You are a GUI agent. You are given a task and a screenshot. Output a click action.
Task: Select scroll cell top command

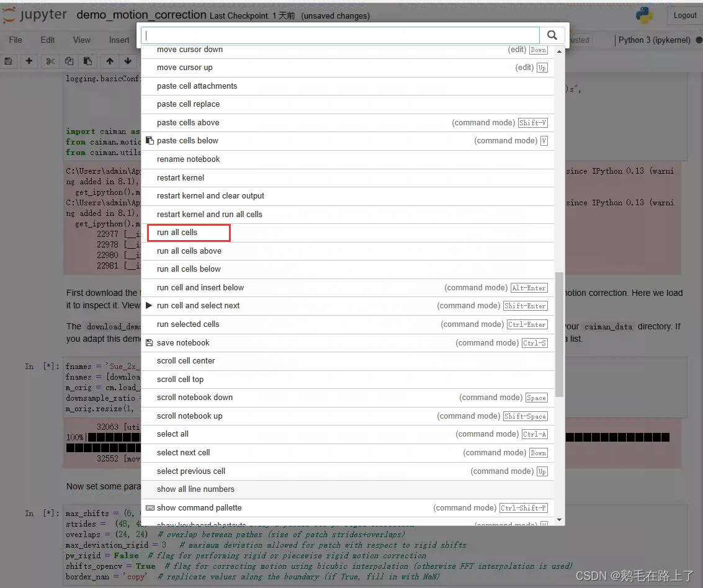point(347,380)
